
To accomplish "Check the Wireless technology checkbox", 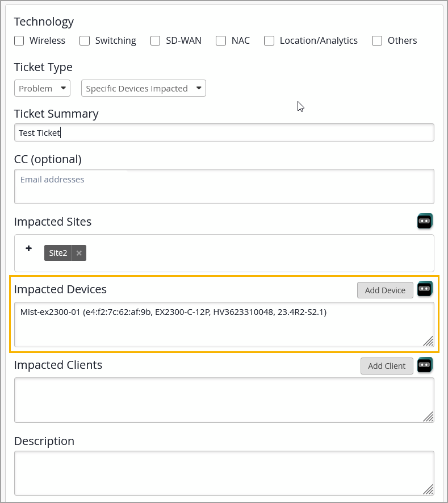I will (19, 41).
